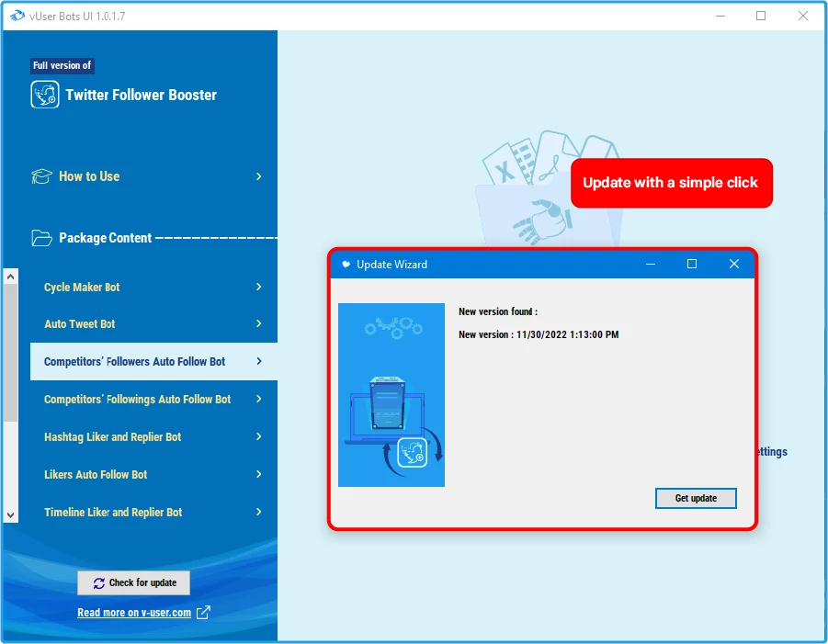Viewport: 828px width, 644px height.
Task: Maximize the vUser Bots UI main window
Action: tap(761, 16)
